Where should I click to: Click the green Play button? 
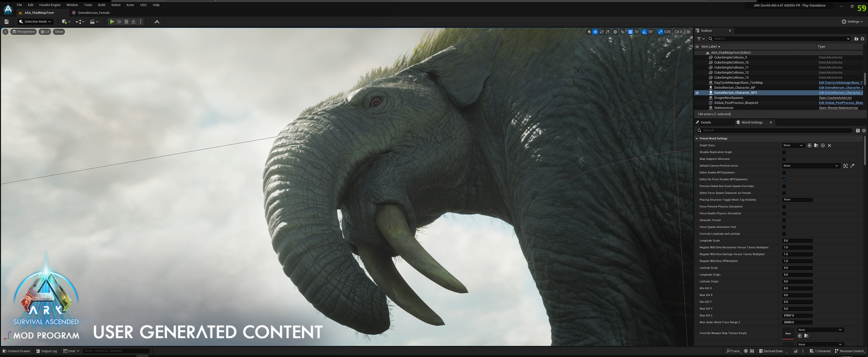pos(112,22)
